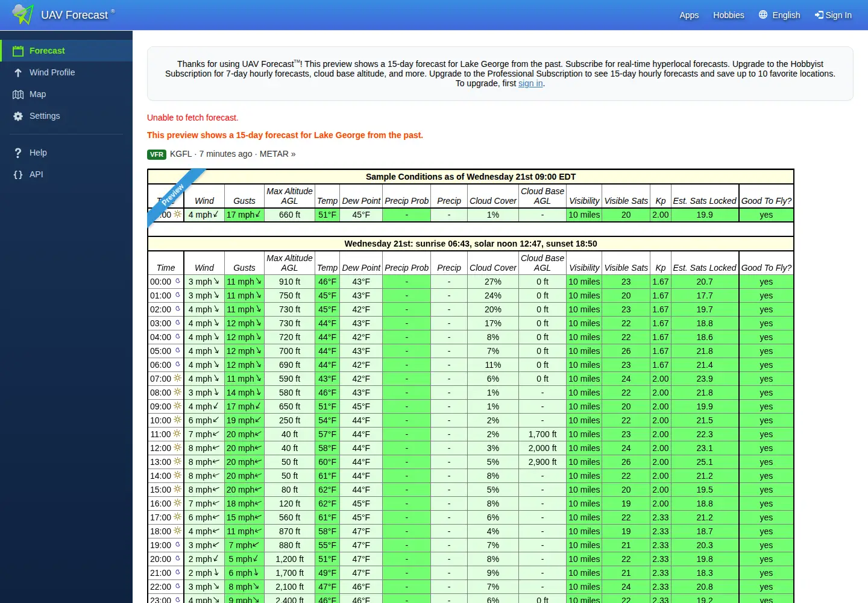Click the green VFR badge
Screen dimensions: 868x603
(157, 154)
